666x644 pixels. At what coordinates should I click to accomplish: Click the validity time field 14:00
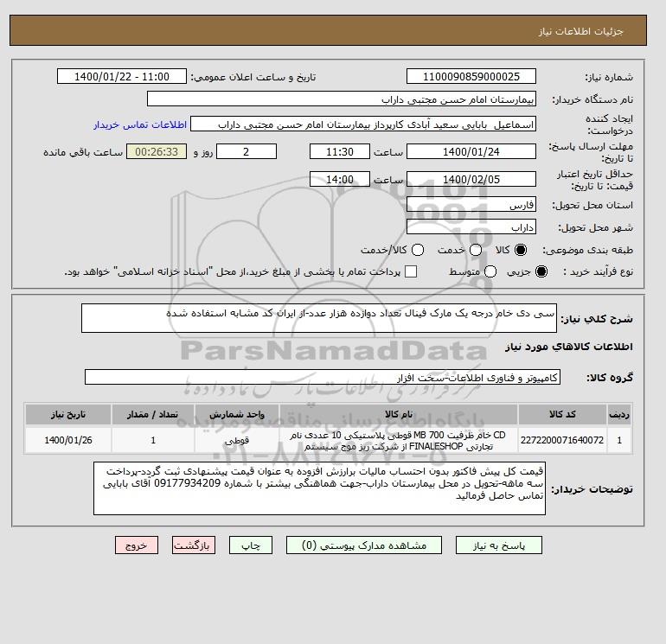point(340,179)
